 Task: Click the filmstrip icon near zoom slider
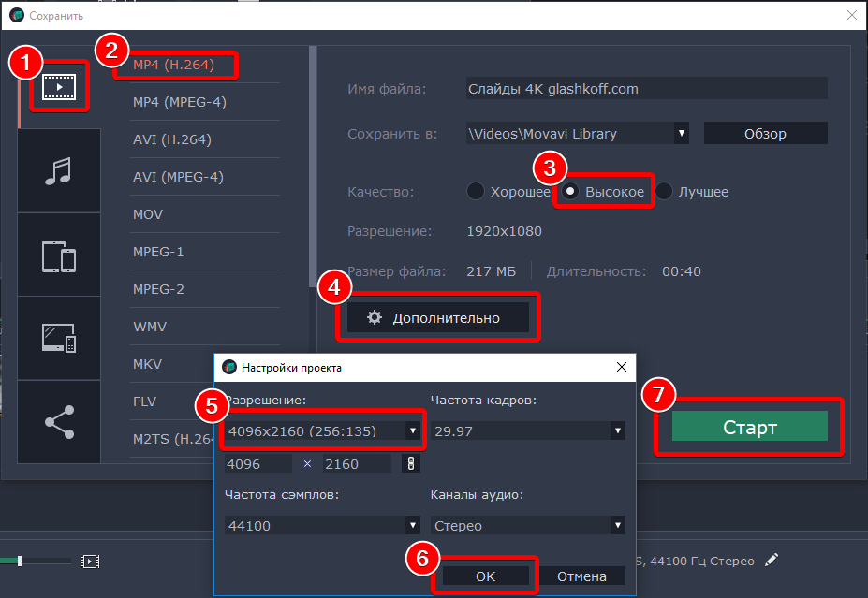coord(89,562)
